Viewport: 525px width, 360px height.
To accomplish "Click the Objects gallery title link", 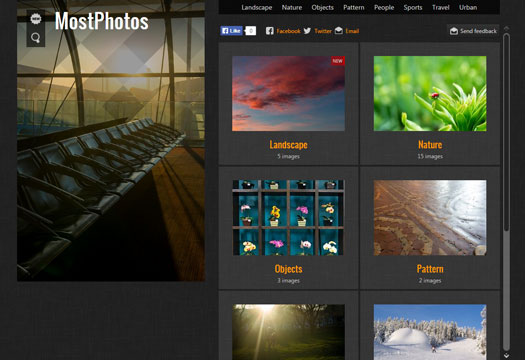I will pyautogui.click(x=288, y=269).
